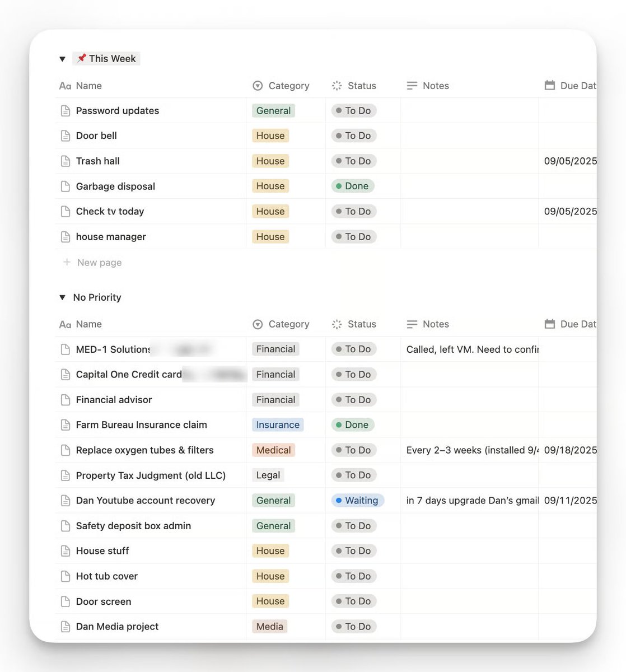Open the Dan Youtube account recovery page icon

tap(66, 501)
